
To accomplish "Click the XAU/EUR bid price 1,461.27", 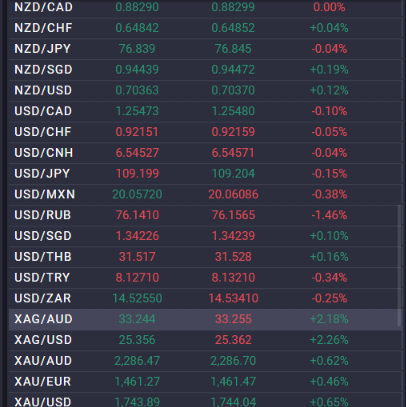I will [x=137, y=382].
